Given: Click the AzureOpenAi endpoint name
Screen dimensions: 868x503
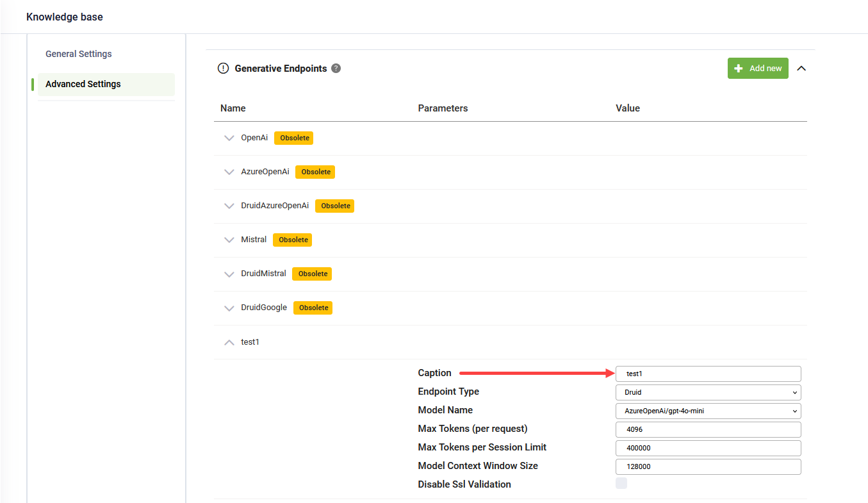Looking at the screenshot, I should [x=265, y=172].
